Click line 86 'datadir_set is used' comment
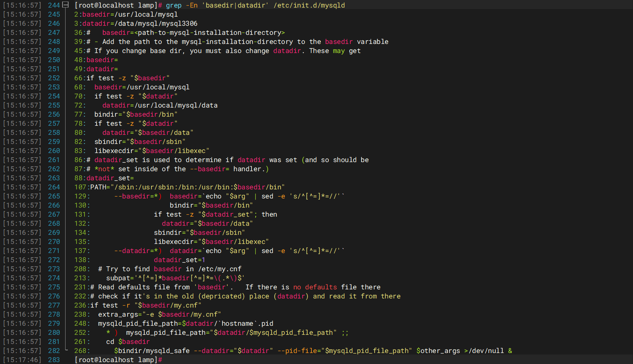This screenshot has width=633, height=364. [222, 160]
